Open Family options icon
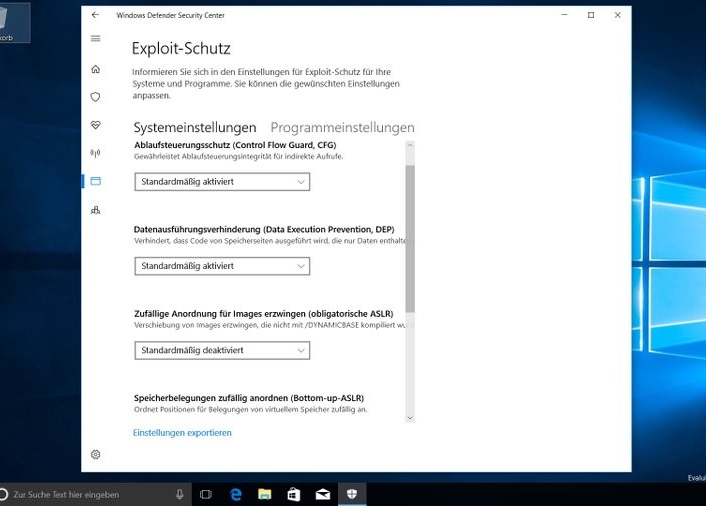706x506 pixels. pos(95,210)
